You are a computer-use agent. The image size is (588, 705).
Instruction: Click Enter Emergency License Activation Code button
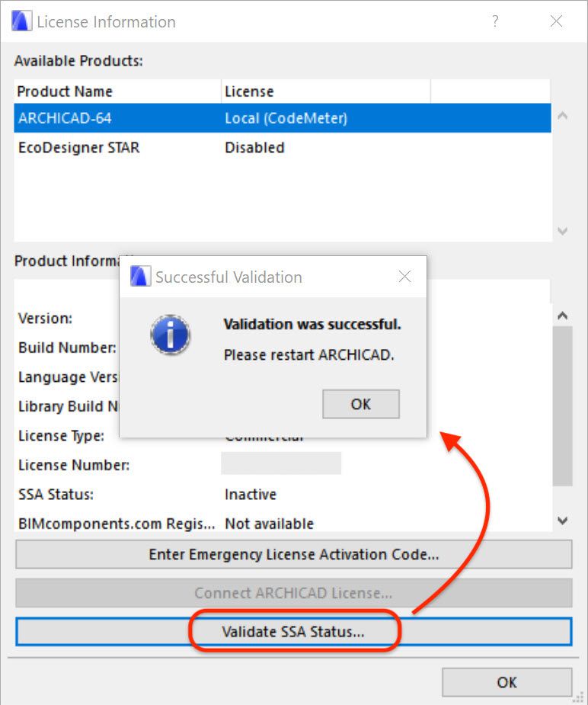point(293,554)
